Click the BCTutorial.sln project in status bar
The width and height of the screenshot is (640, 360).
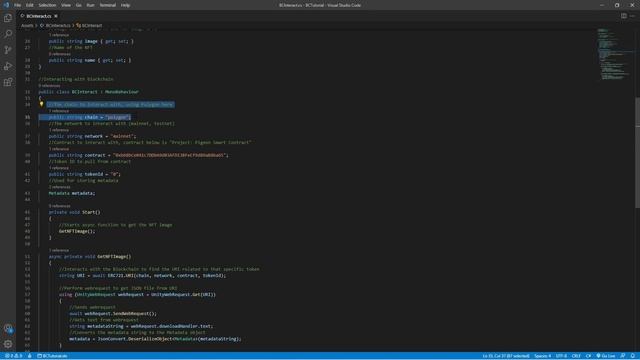click(53, 356)
